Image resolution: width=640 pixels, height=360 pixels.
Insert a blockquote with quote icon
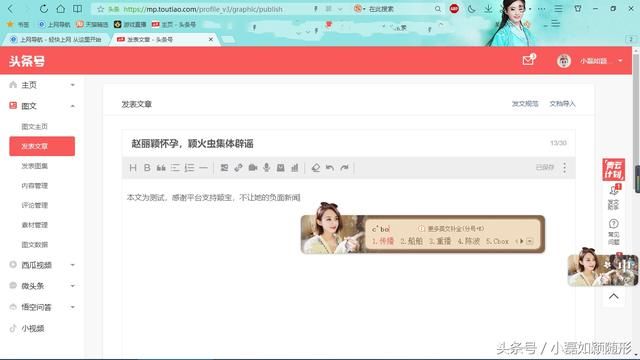click(x=161, y=168)
